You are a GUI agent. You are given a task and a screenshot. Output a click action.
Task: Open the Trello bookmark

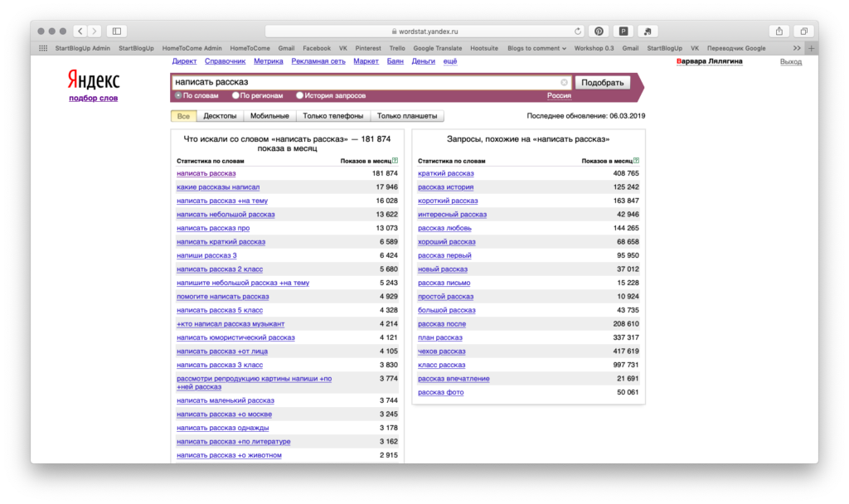[397, 48]
